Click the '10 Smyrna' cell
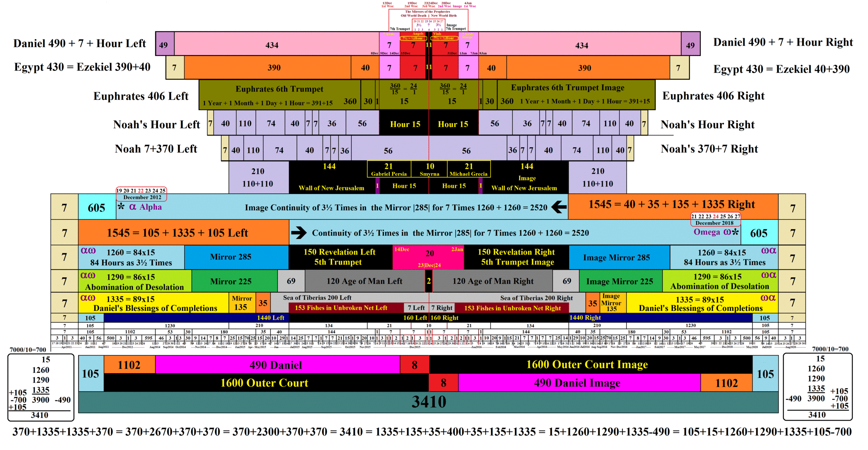The height and width of the screenshot is (450, 868). 429,169
